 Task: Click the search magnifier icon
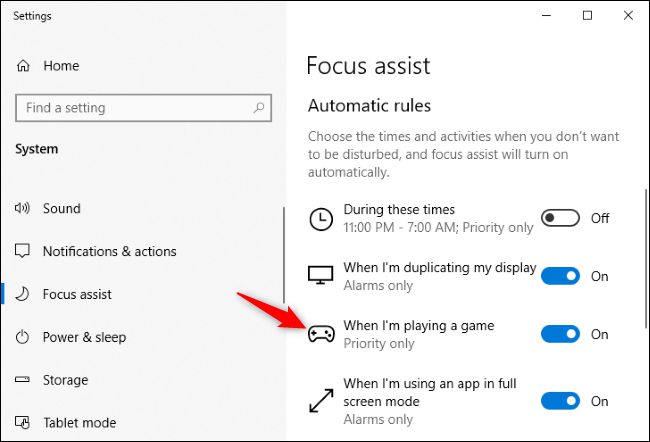click(x=259, y=108)
